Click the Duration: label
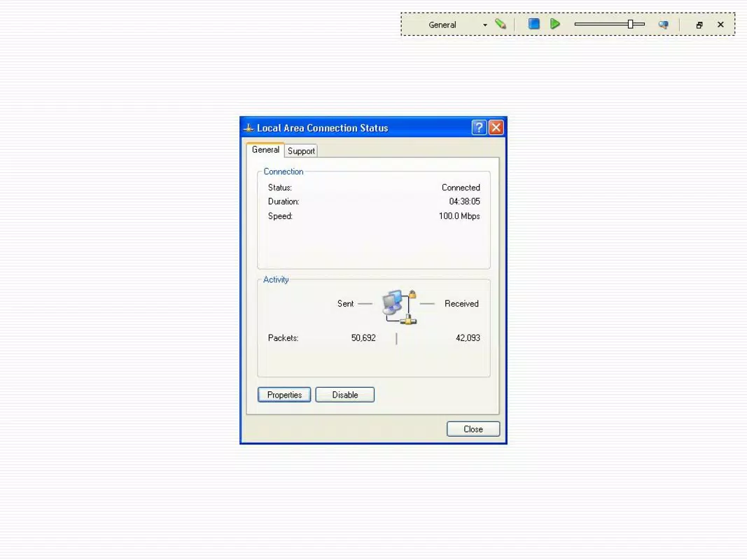Screen dimensions: 747x560 tap(284, 202)
